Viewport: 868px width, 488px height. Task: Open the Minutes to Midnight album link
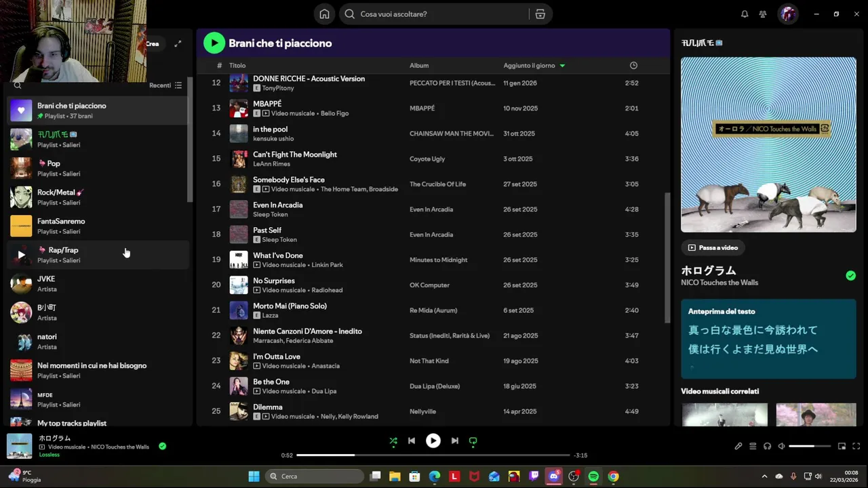pos(438,260)
